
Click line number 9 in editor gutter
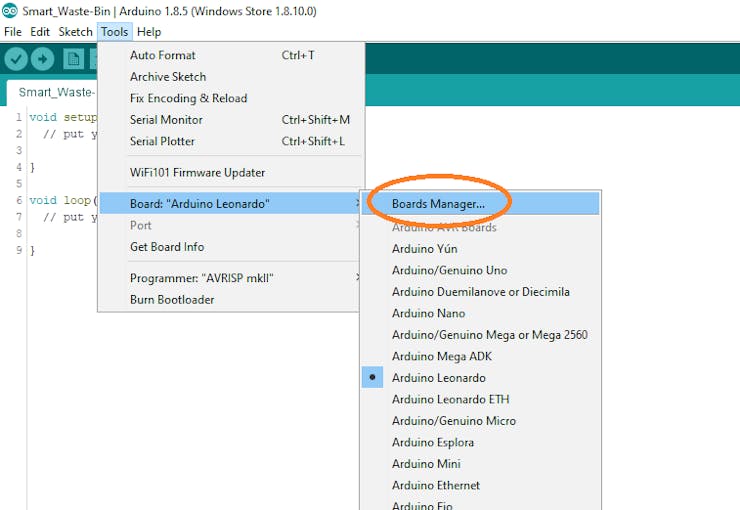tap(19, 250)
